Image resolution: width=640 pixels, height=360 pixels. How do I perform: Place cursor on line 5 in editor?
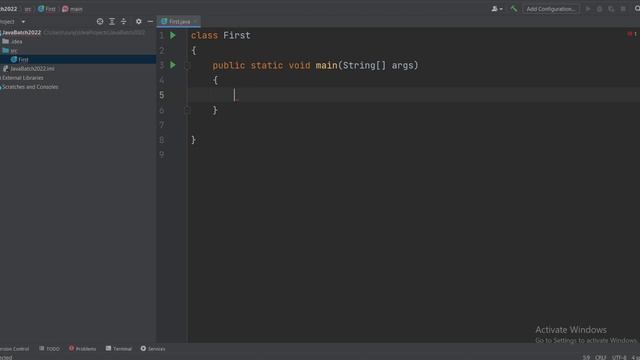click(414, 95)
